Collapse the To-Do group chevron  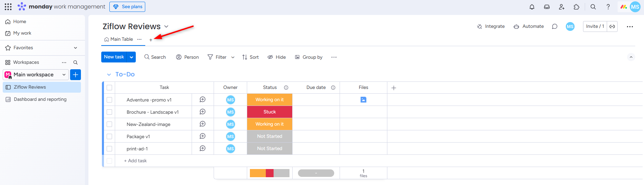point(109,74)
